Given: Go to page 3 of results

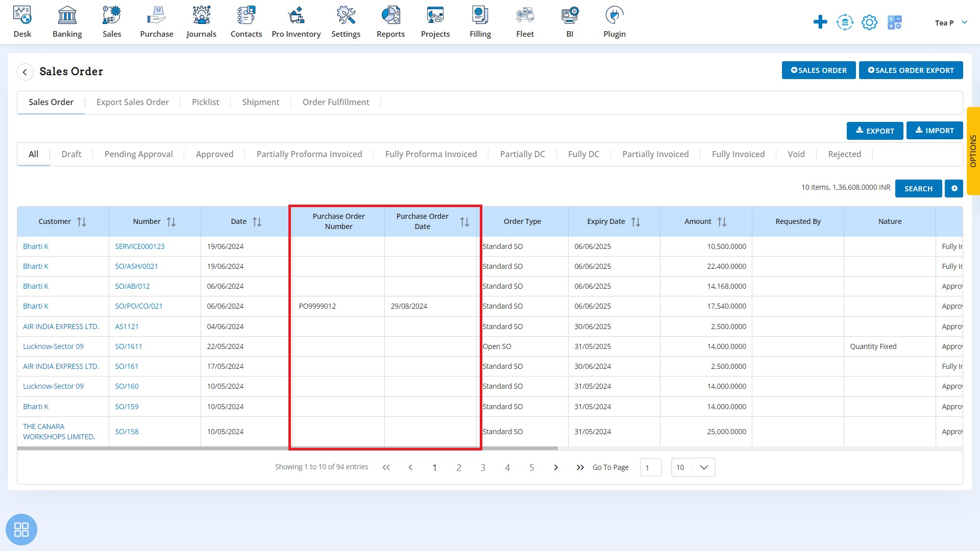Looking at the screenshot, I should click(x=483, y=467).
